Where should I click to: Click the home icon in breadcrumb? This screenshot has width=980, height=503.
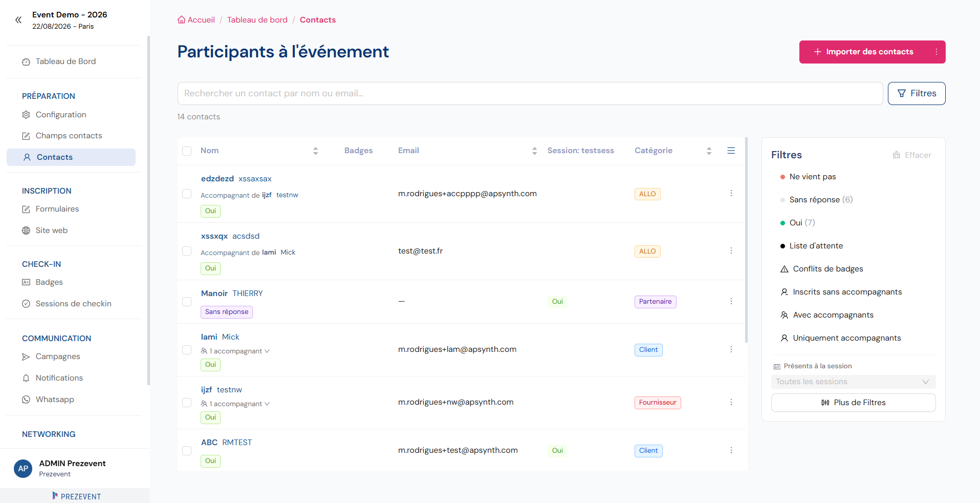[x=181, y=20]
